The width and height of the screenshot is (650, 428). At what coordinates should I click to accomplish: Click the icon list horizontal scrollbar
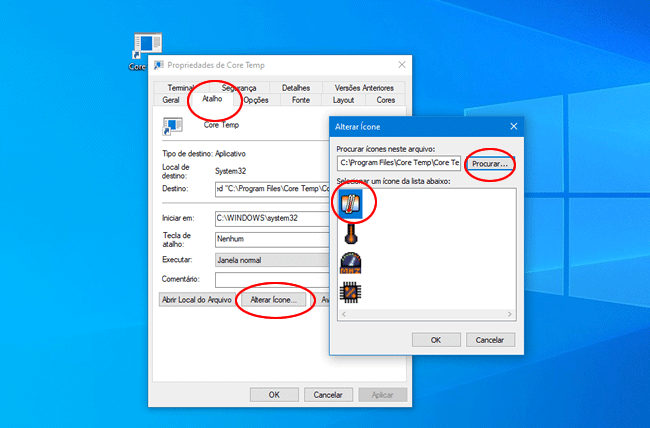[x=427, y=314]
